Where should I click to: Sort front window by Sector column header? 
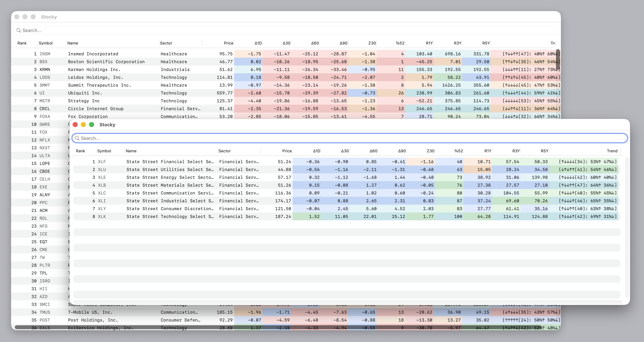click(x=225, y=151)
